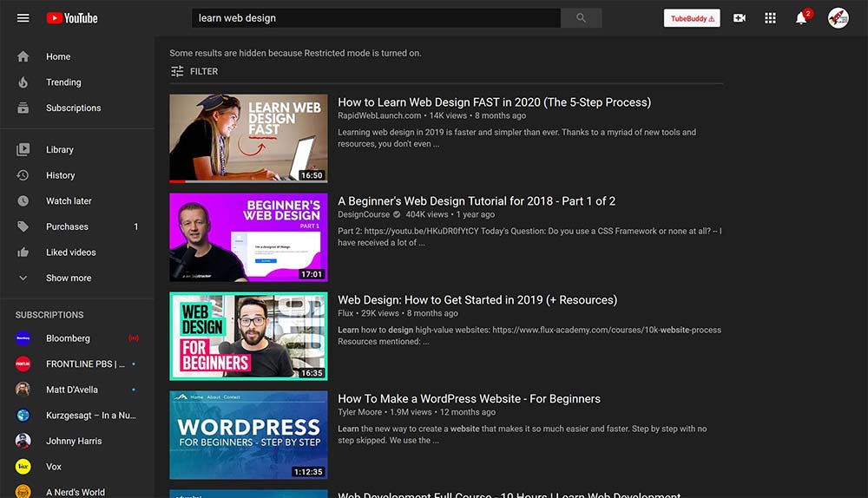Click the Subscriptions icon in sidebar
Viewport: 868px width, 498px height.
pos(23,108)
